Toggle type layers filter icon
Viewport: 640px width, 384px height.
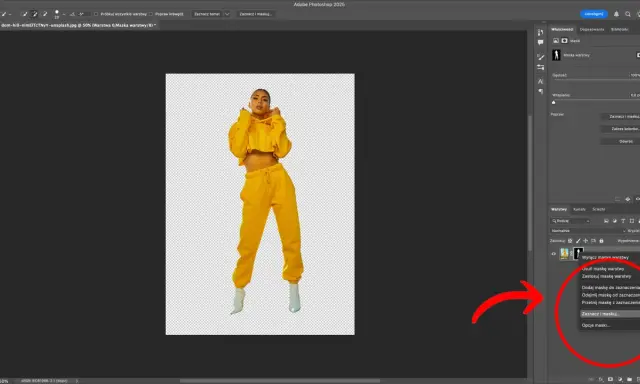click(623, 221)
